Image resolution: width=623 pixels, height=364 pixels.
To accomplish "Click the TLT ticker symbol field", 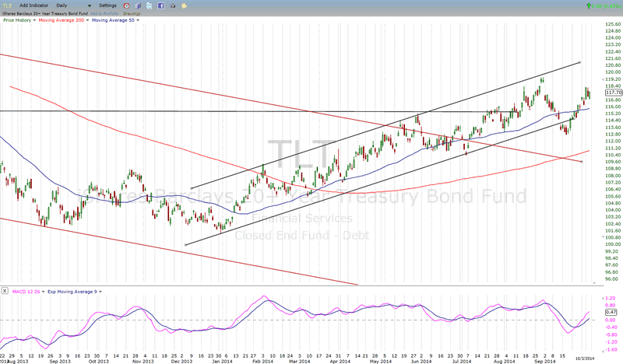I will [x=8, y=5].
